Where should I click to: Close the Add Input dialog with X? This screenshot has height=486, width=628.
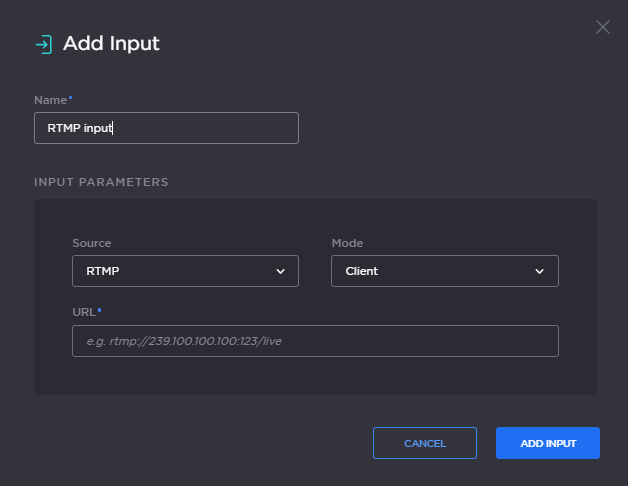click(602, 27)
